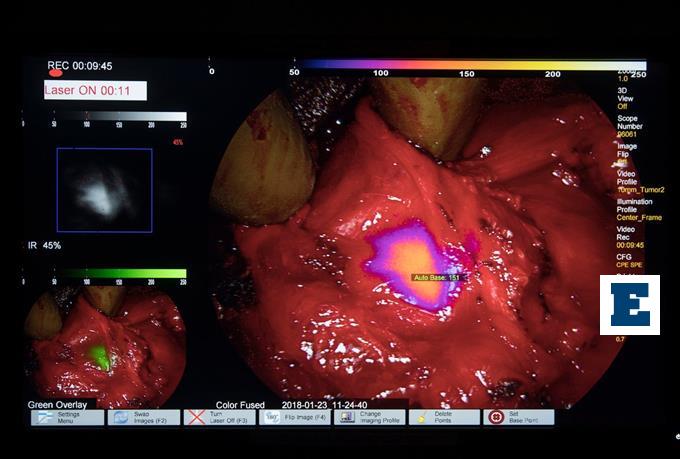Click the red REC recording indicator
Viewport: 680px width, 459px height.
pos(56,72)
